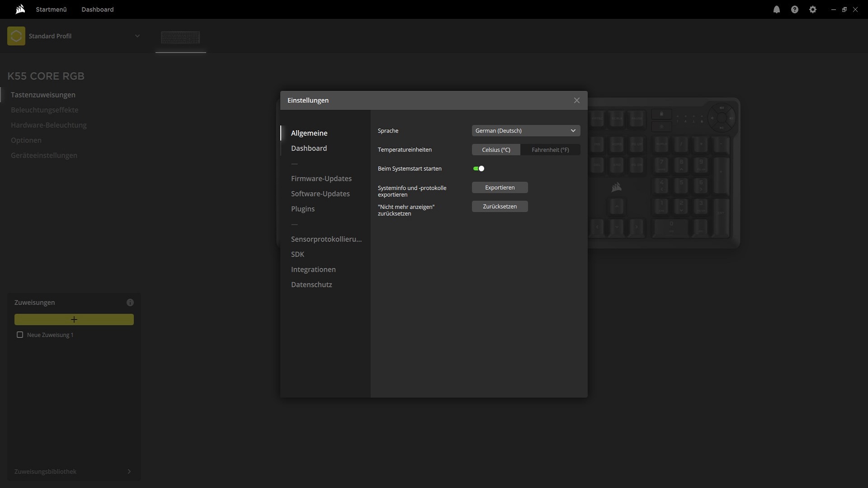868x488 pixels.
Task: Click the Zurücksetzen button
Action: point(500,206)
